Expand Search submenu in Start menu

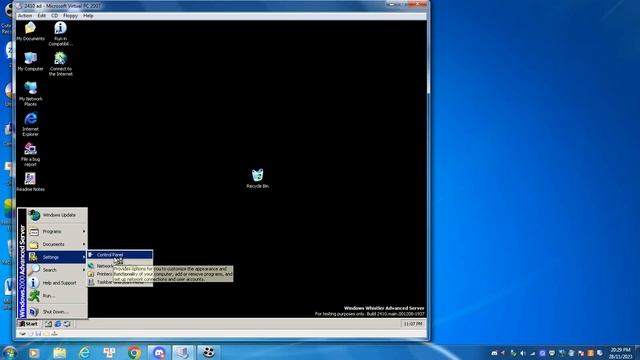click(x=57, y=270)
